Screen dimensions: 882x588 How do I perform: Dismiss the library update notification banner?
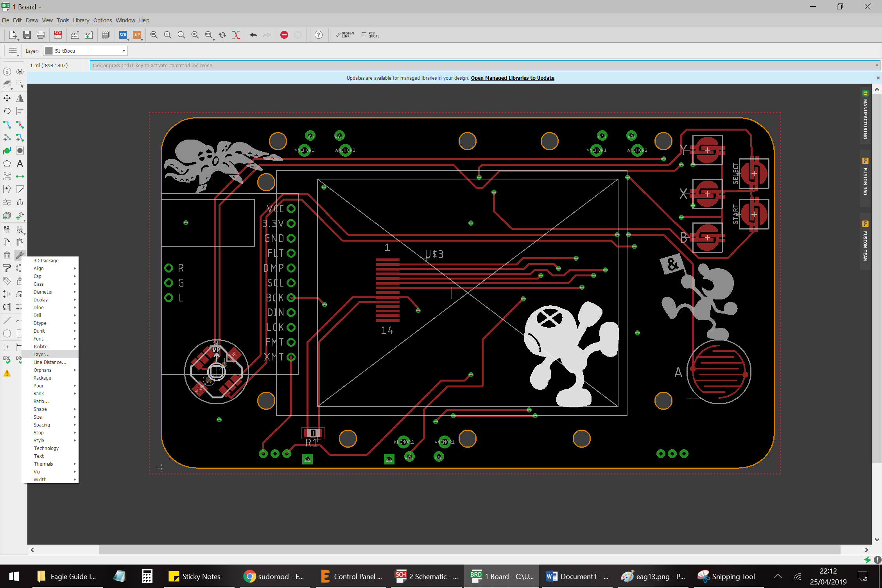coord(878,78)
